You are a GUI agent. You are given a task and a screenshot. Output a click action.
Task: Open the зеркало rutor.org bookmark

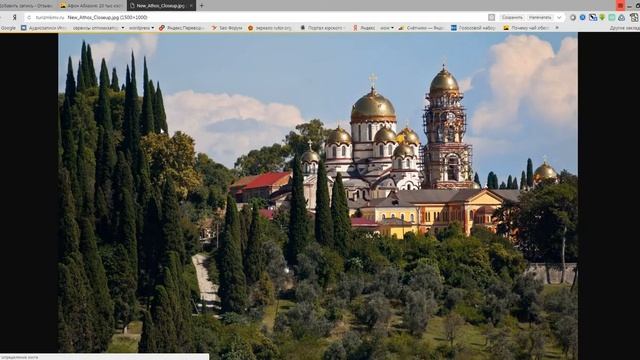click(x=270, y=28)
